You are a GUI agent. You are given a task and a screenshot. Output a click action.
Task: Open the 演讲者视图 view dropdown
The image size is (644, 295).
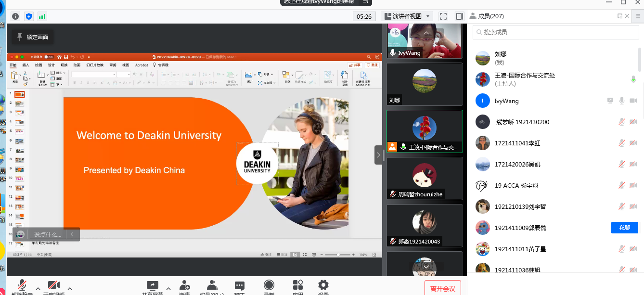(x=407, y=16)
